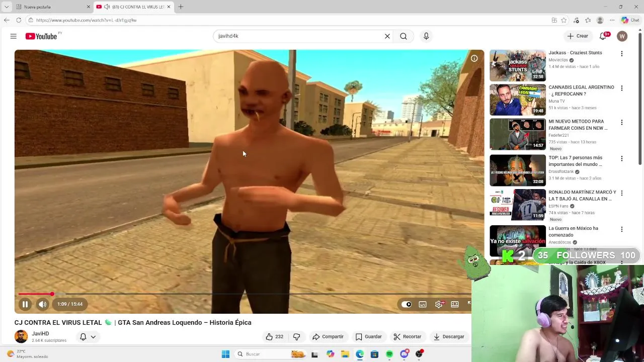
Task: Click the Crear button
Action: click(578, 36)
